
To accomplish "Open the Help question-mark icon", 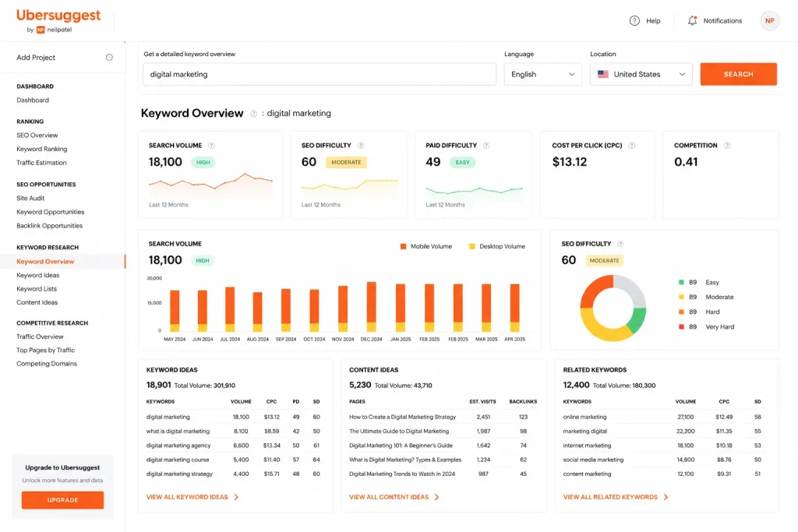I will [634, 21].
